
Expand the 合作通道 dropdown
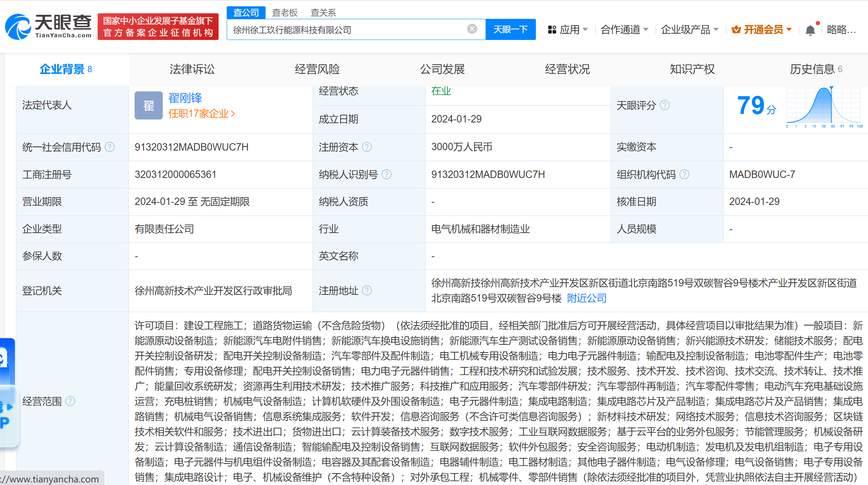click(624, 30)
